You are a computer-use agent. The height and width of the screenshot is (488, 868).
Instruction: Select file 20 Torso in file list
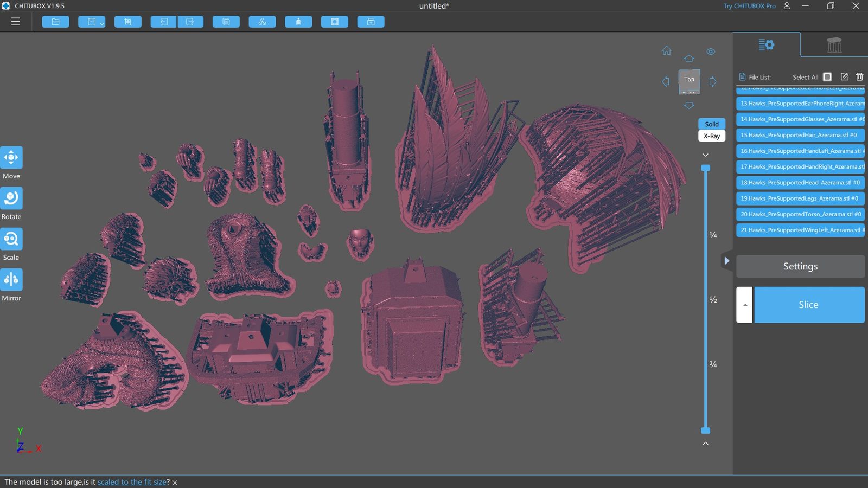(x=800, y=214)
